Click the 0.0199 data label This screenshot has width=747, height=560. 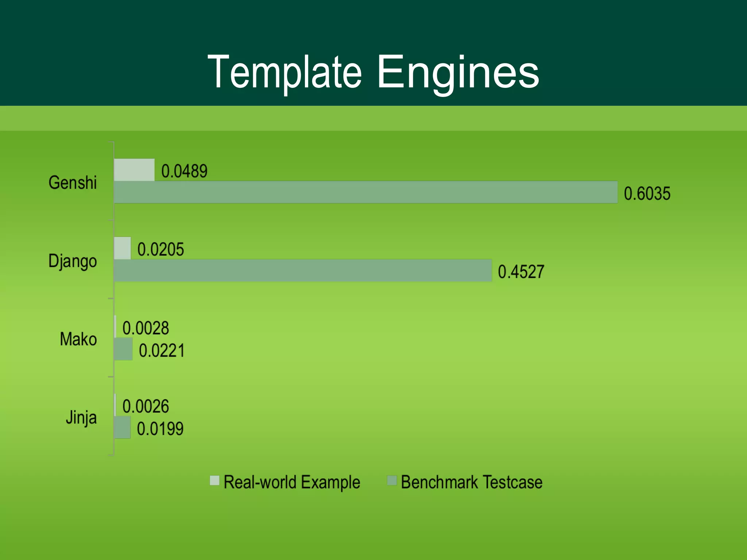click(x=160, y=429)
